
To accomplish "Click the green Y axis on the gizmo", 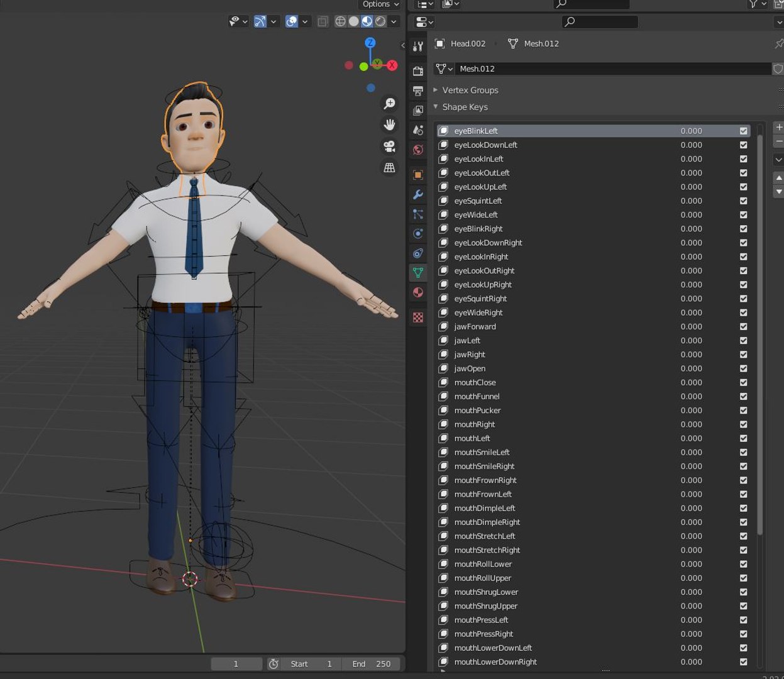I will coord(377,63).
